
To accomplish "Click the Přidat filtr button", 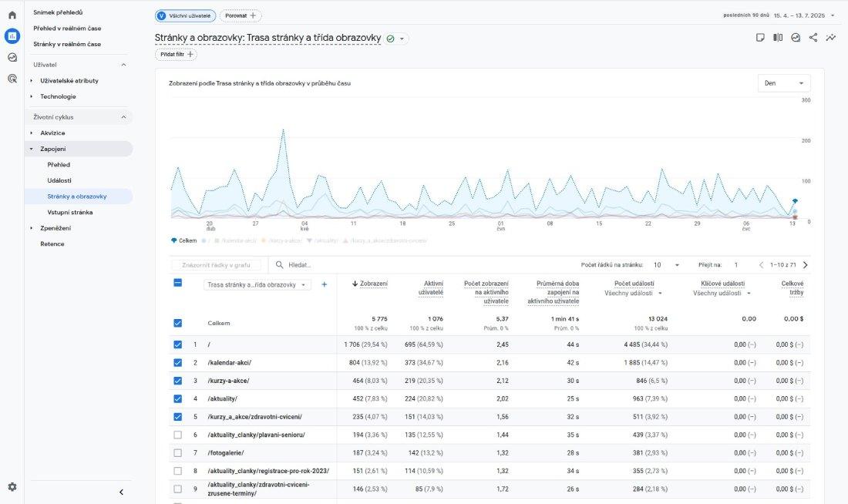I will pyautogui.click(x=177, y=53).
